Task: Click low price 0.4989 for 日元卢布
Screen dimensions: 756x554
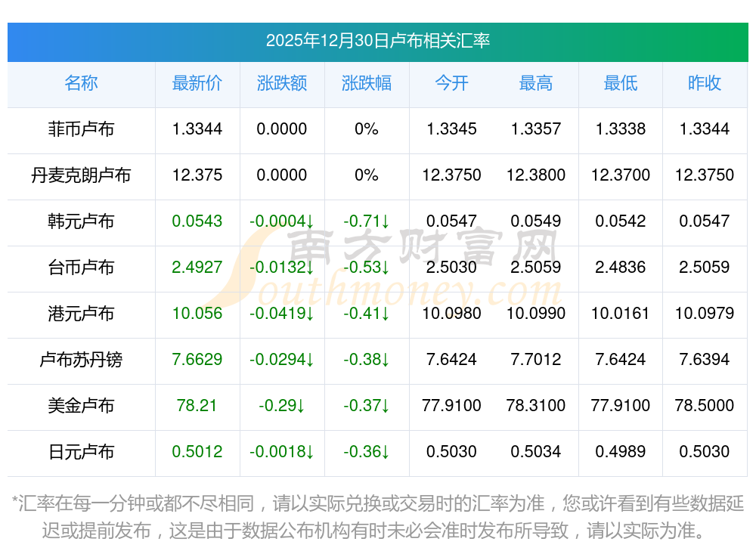Action: pos(621,452)
